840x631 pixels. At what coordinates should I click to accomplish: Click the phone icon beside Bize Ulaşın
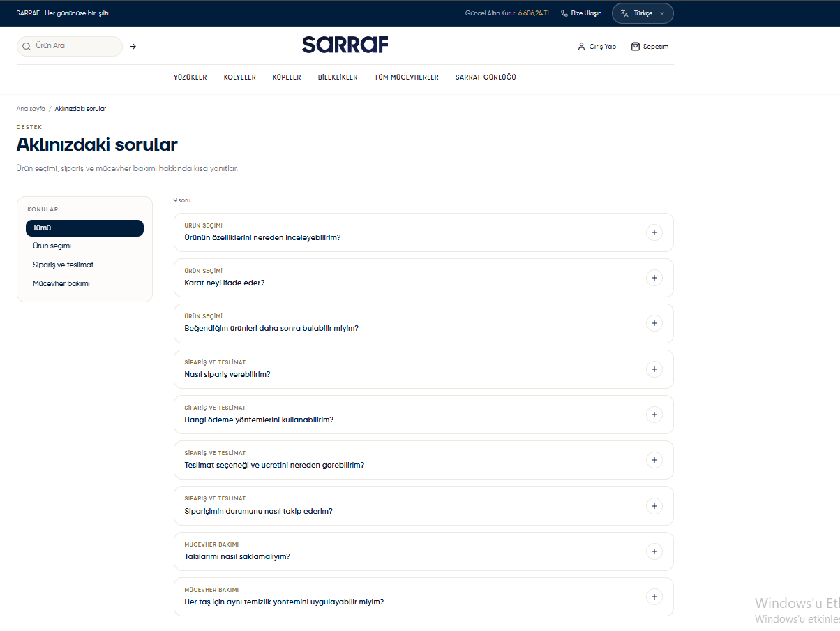coord(564,13)
